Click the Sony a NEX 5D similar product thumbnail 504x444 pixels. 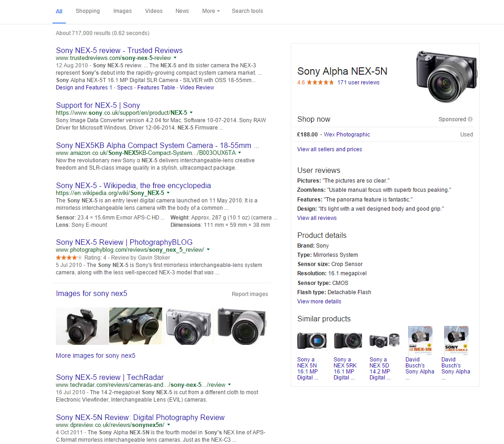(x=384, y=341)
